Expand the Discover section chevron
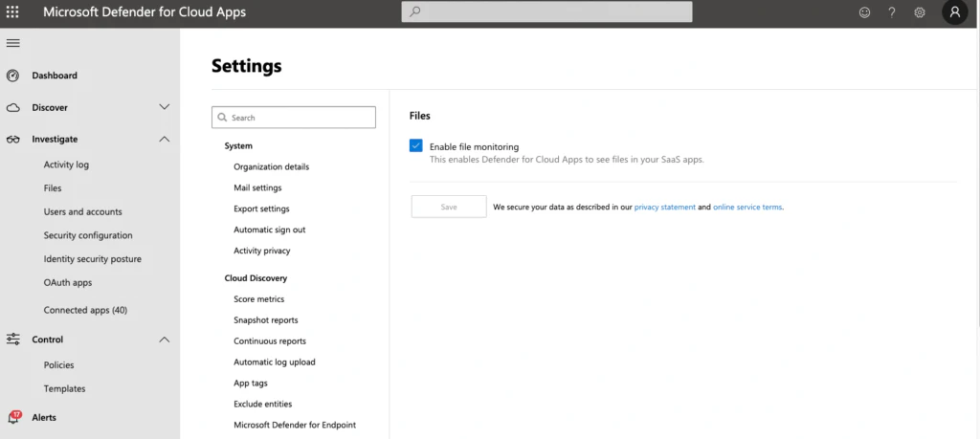The width and height of the screenshot is (980, 439). (165, 107)
